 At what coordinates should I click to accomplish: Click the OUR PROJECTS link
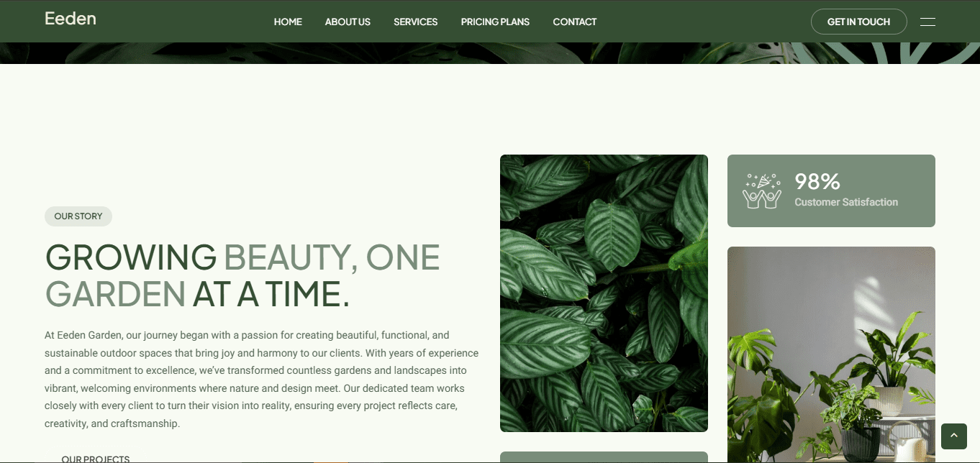coord(96,458)
